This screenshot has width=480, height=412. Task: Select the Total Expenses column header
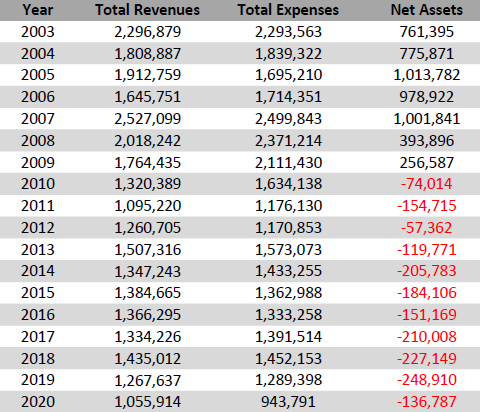288,10
